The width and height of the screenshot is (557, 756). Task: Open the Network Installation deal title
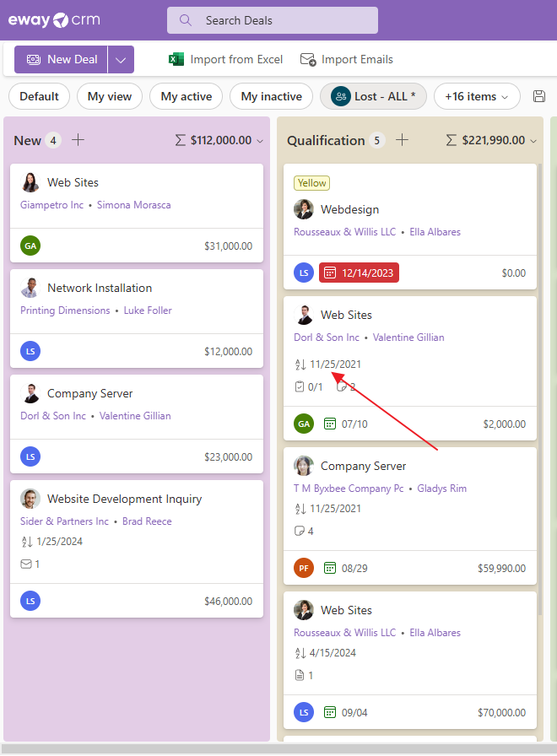[x=100, y=288]
